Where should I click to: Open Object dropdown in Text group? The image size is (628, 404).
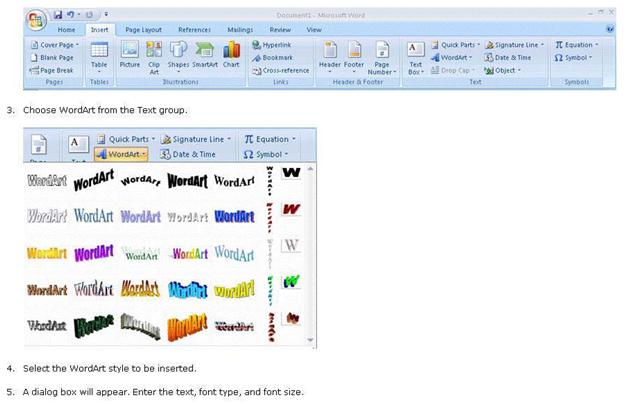pyautogui.click(x=503, y=70)
